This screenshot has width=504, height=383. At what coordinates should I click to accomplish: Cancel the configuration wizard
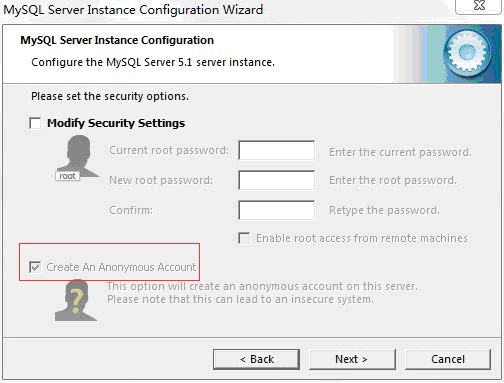(x=448, y=359)
